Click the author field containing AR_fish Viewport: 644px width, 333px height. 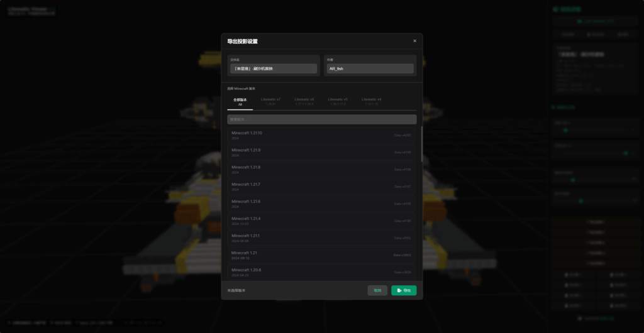(x=370, y=68)
